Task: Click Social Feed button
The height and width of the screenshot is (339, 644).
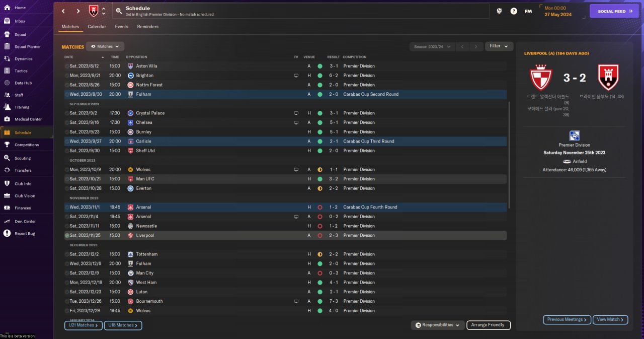Action: (614, 11)
